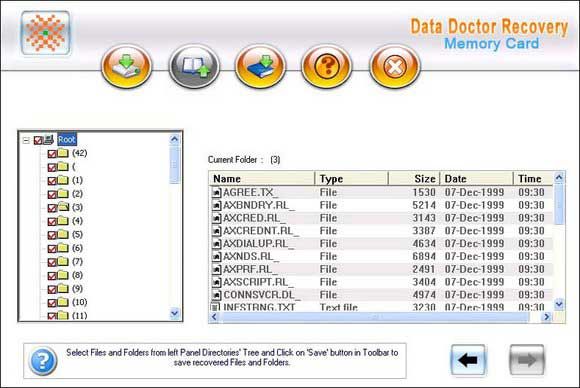Click the grey right arrow next button
This screenshot has width=580, height=388.
[x=527, y=360]
